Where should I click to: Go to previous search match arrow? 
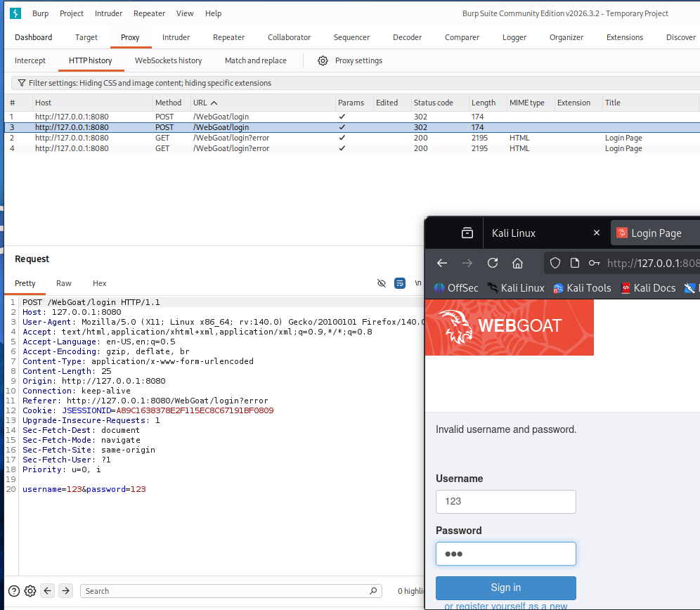coord(47,591)
